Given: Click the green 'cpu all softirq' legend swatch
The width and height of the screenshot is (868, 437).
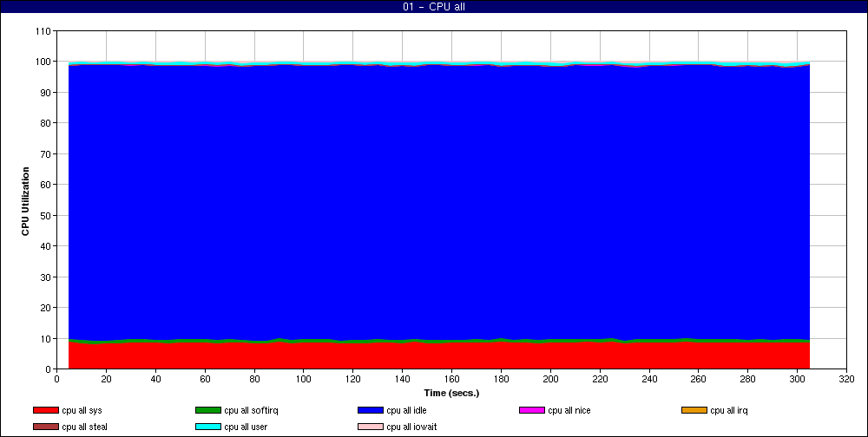Looking at the screenshot, I should tap(207, 410).
